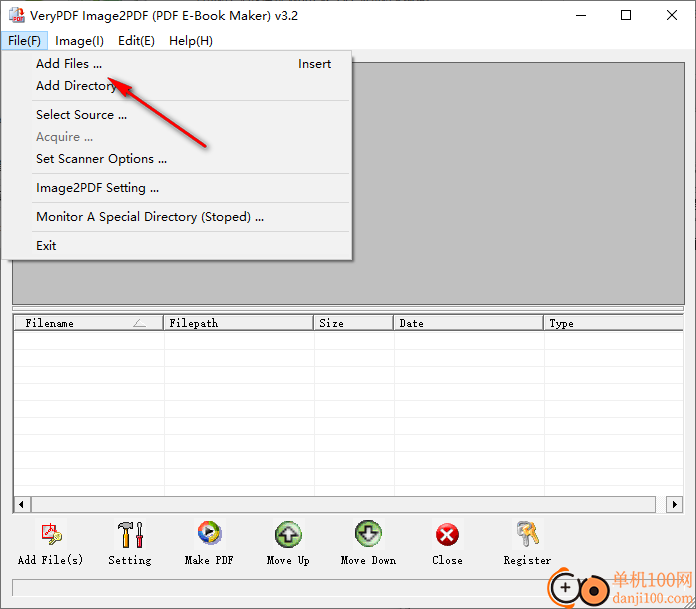Screen dimensions: 696x609
Task: Open the File(F) menu
Action: pos(24,41)
